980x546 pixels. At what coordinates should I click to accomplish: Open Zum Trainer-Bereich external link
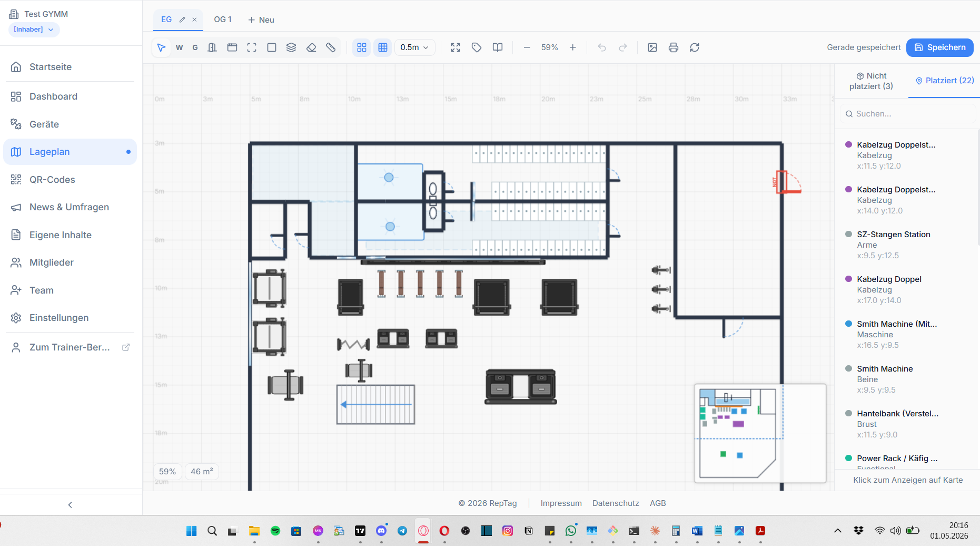point(70,347)
